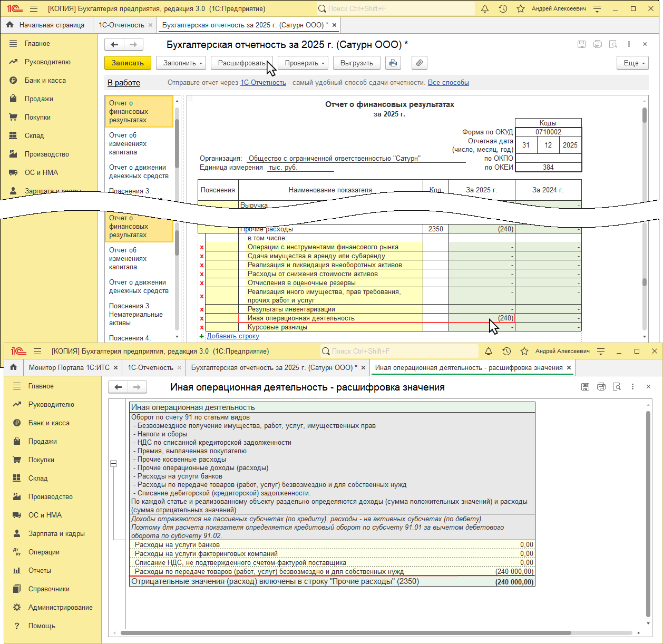Open Банк и касса in the bottom sidebar
The height and width of the screenshot is (644, 663).
click(x=53, y=423)
